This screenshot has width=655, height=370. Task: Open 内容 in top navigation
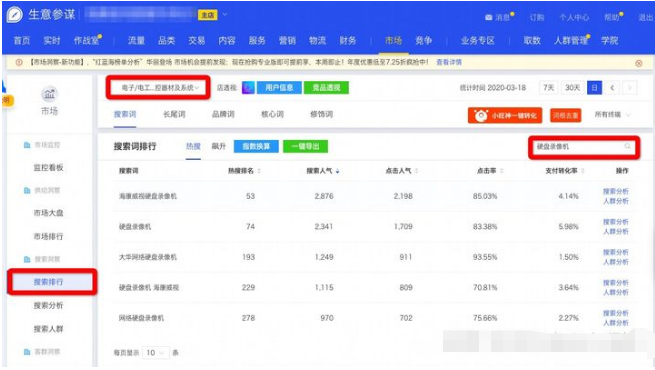pos(227,41)
